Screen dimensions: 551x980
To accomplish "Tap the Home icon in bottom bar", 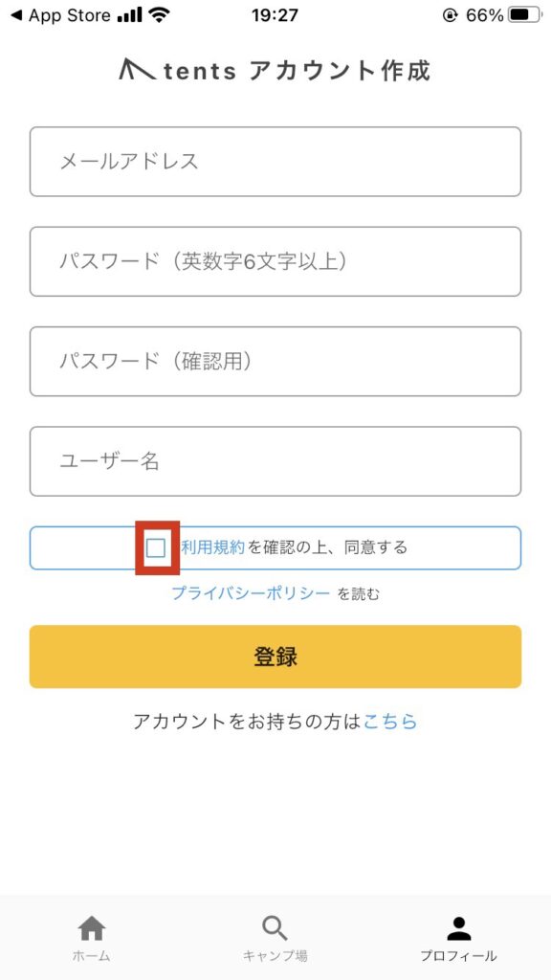I will [x=91, y=928].
